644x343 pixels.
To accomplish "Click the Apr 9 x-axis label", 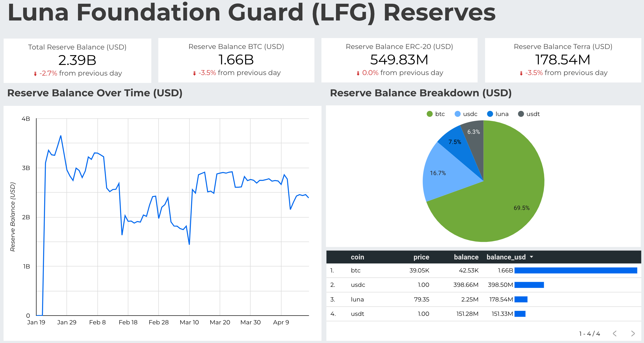I will pyautogui.click(x=281, y=322).
